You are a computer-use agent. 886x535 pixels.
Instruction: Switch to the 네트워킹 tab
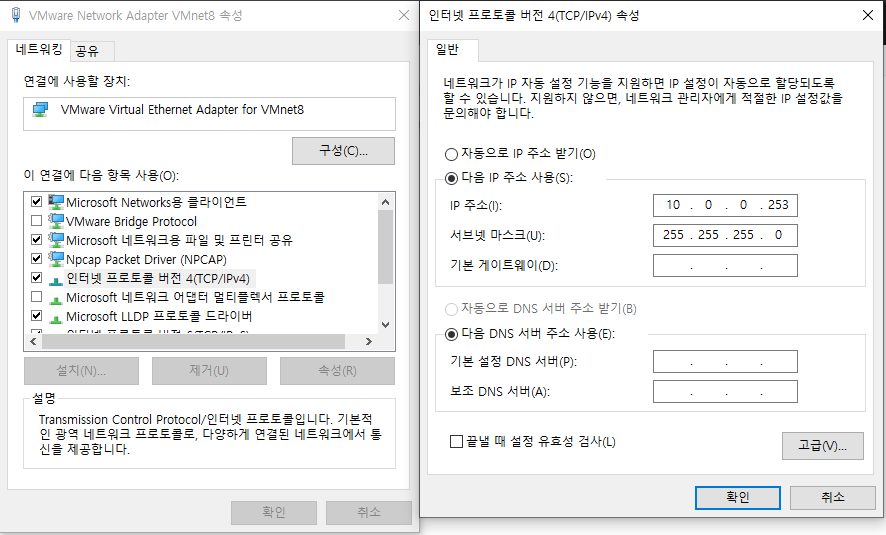click(x=38, y=50)
